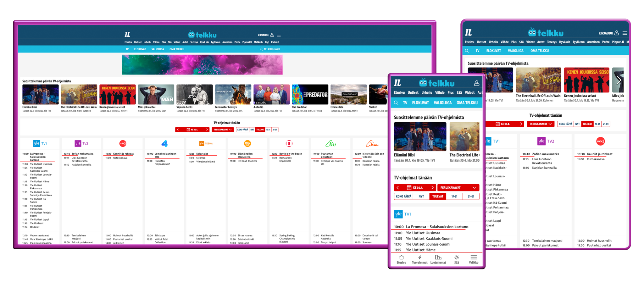Click the Yle TV2 channel logo in desktop view

click(81, 143)
